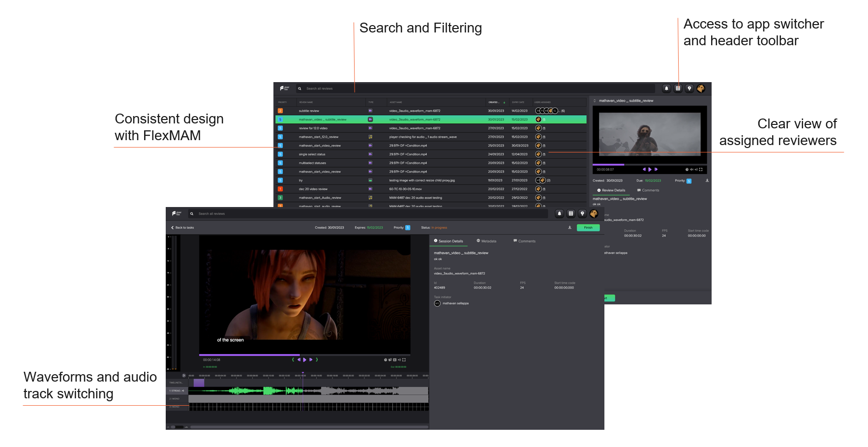
Task: Click the notifications bell in player window header
Action: (x=559, y=213)
